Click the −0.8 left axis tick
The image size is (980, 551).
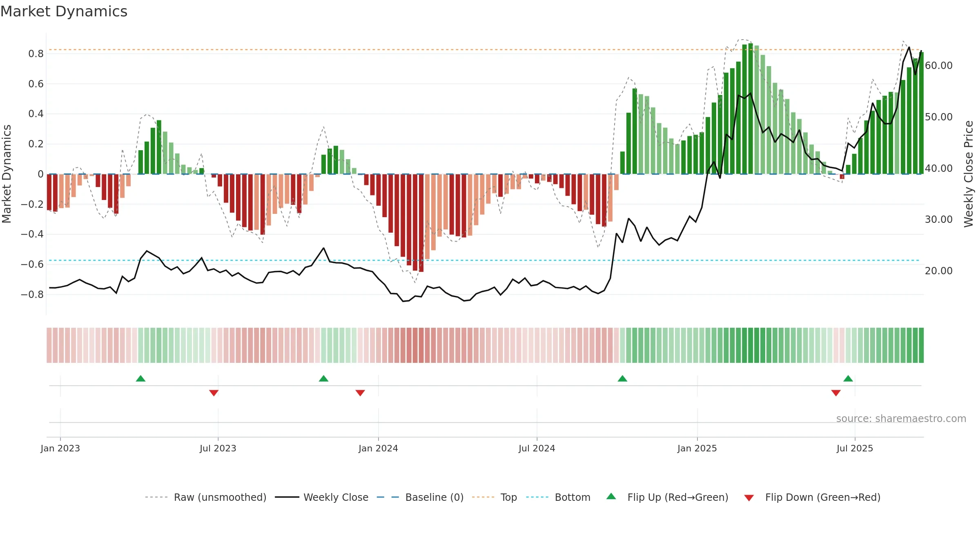click(x=32, y=294)
